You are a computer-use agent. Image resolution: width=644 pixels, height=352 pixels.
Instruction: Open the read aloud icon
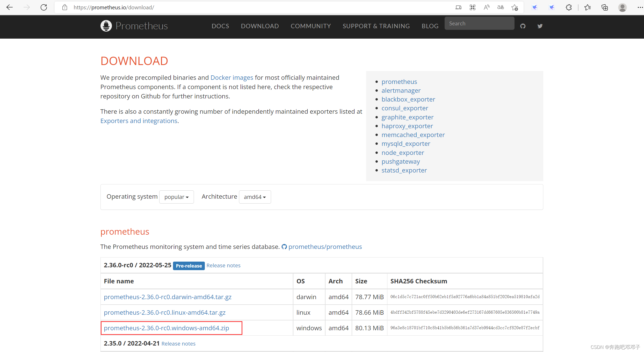click(x=487, y=7)
